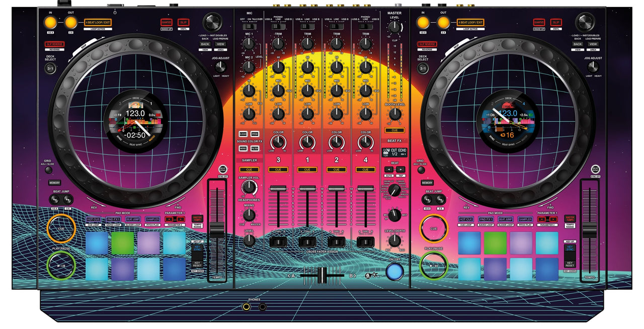Click the Sampler Vol knob
644x329 pixels.
pyautogui.click(x=249, y=188)
